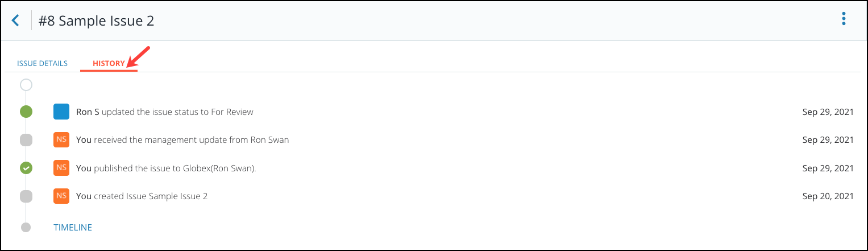
Task: Open the three-dot more options menu
Action: pyautogui.click(x=844, y=19)
